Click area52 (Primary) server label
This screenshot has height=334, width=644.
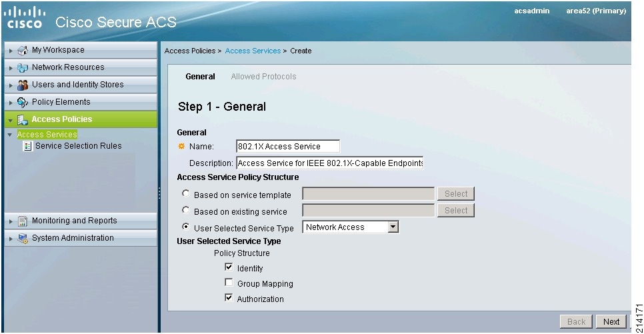point(596,11)
